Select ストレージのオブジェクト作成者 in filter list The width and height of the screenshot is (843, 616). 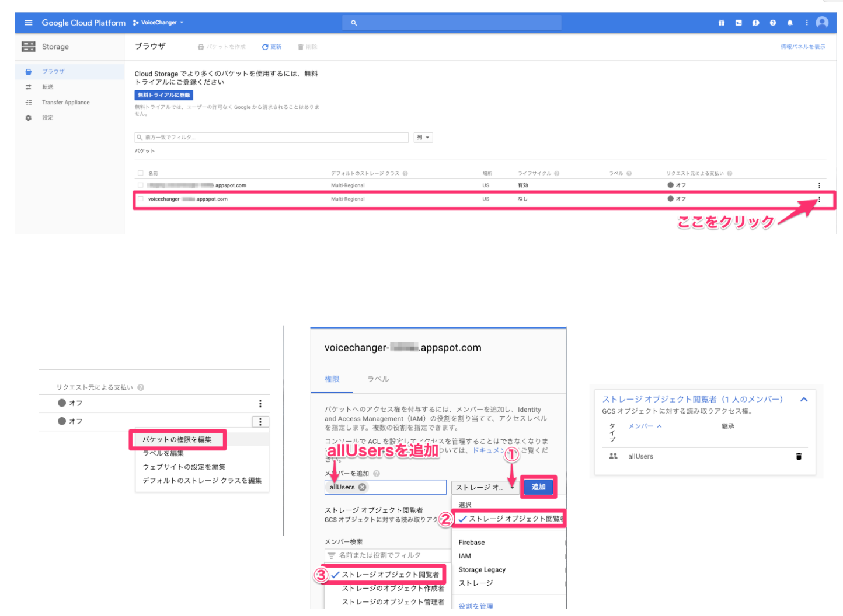393,589
